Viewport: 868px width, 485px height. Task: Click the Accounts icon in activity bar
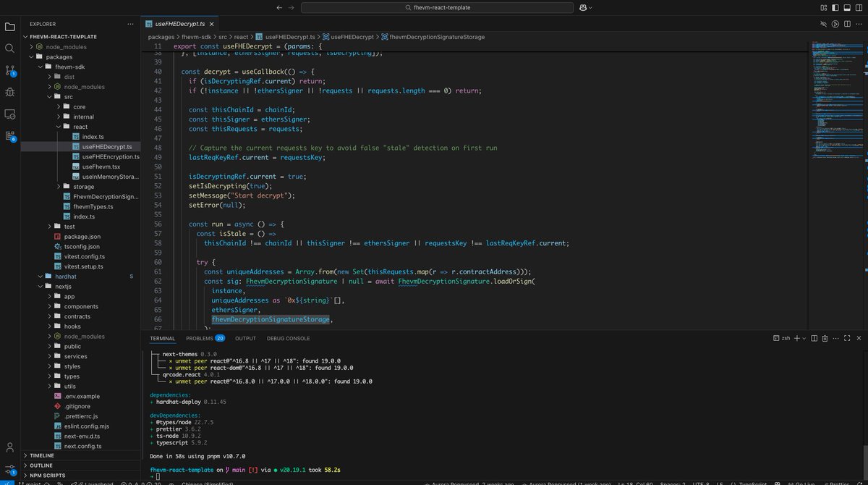pyautogui.click(x=10, y=447)
